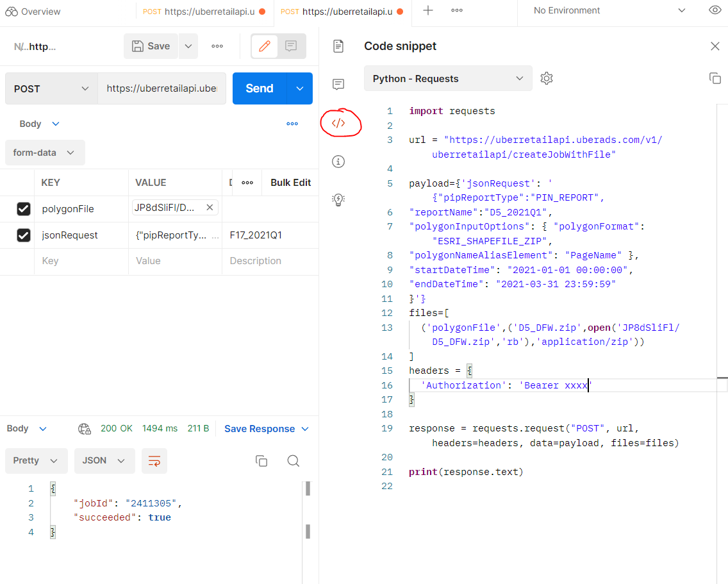Click the jobId value 2411305
728x584 pixels.
(x=151, y=504)
